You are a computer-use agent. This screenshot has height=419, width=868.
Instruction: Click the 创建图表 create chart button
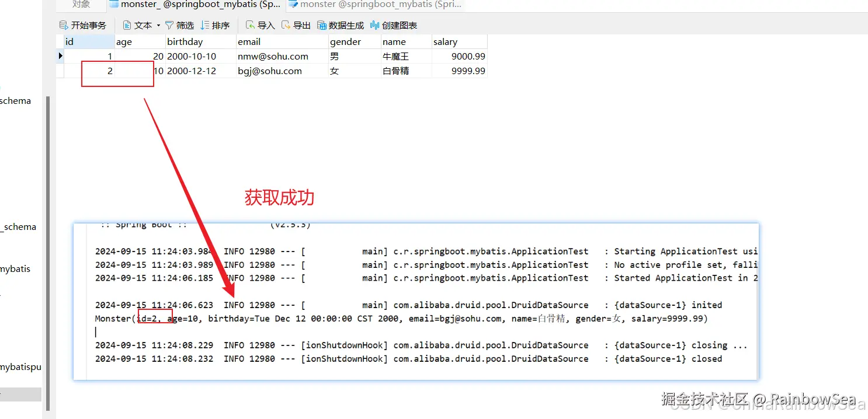pos(394,25)
